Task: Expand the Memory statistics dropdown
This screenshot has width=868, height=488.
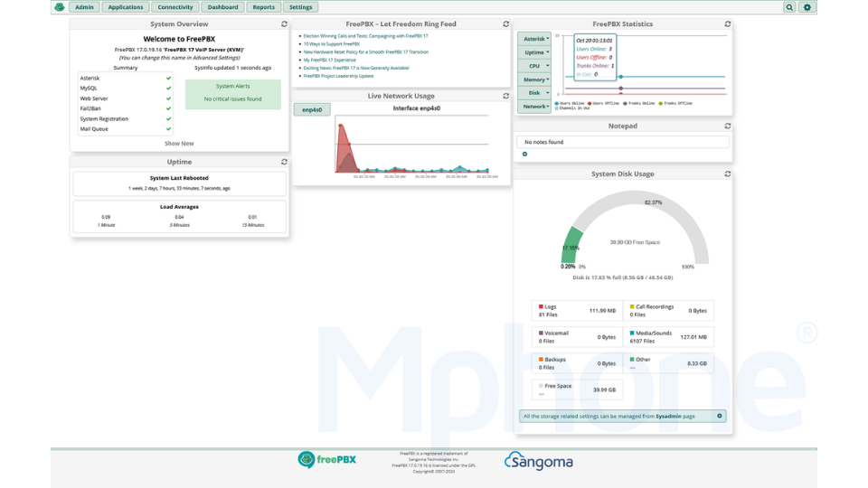Action: coord(534,80)
